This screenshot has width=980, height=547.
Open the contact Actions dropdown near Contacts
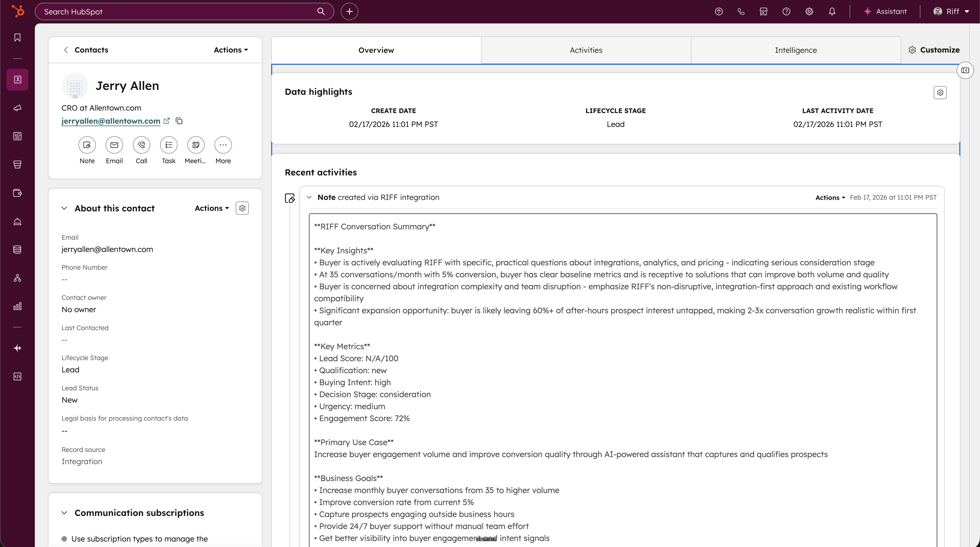tap(231, 50)
